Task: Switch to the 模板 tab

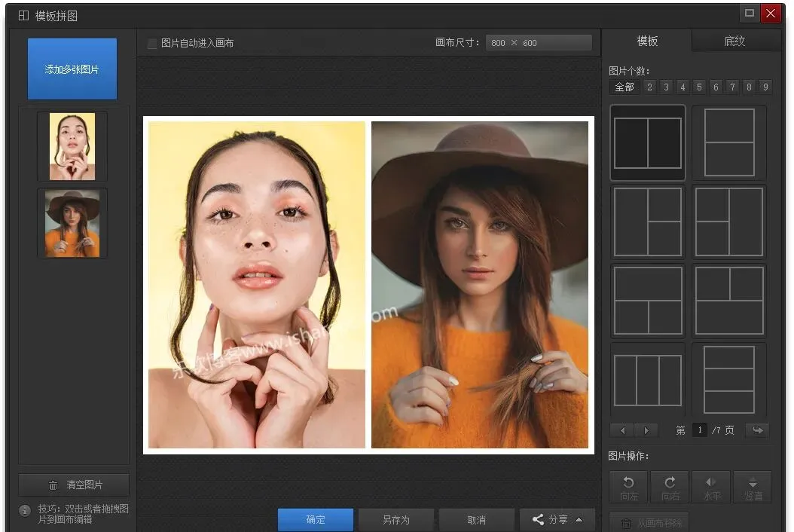Action: 647,41
